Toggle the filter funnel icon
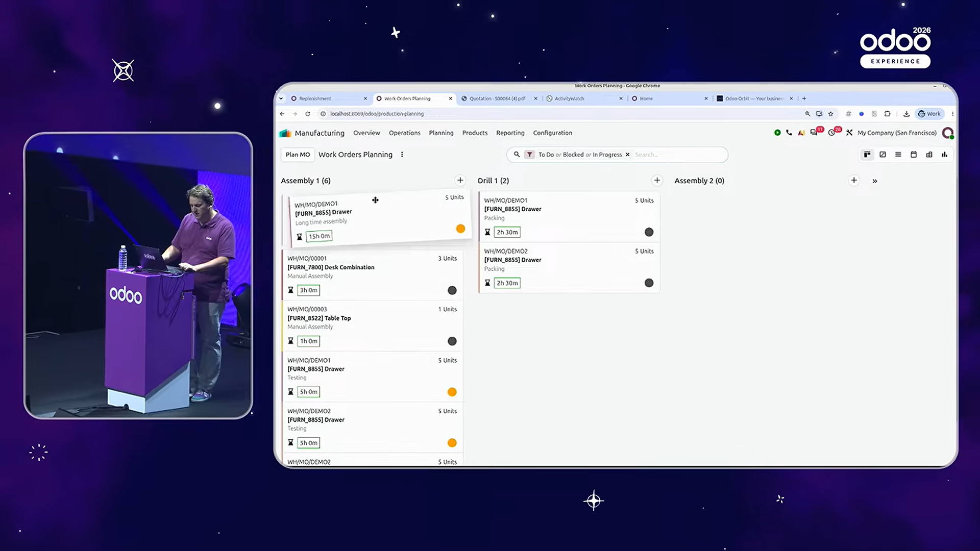The width and height of the screenshot is (980, 551). (x=529, y=155)
